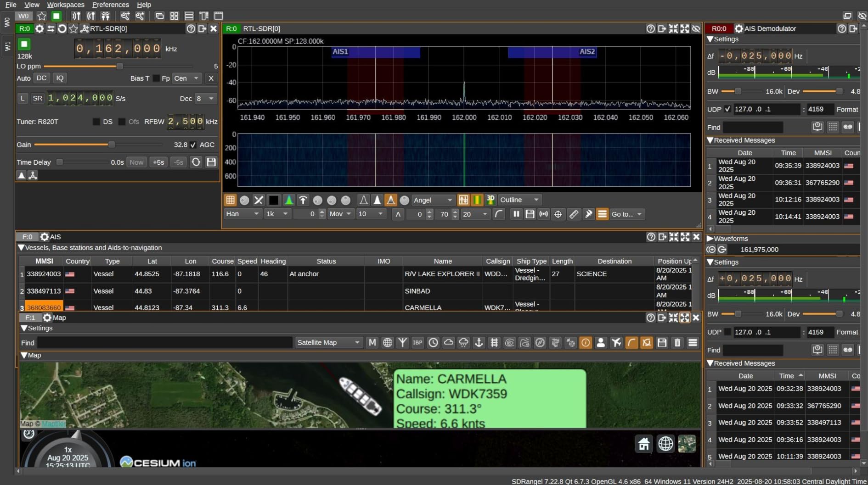
Task: Show the railways hash overlay on the map
Action: point(494,343)
